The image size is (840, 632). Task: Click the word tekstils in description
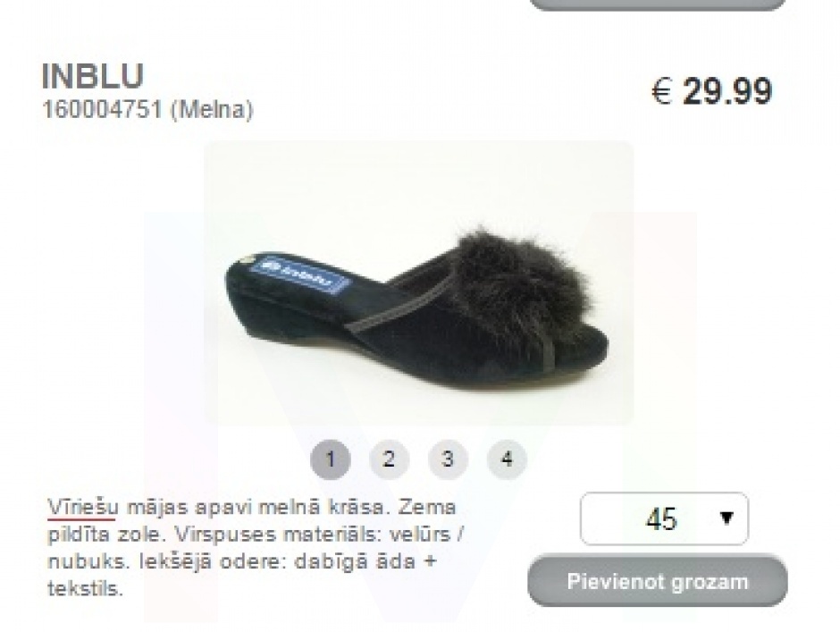[85, 588]
